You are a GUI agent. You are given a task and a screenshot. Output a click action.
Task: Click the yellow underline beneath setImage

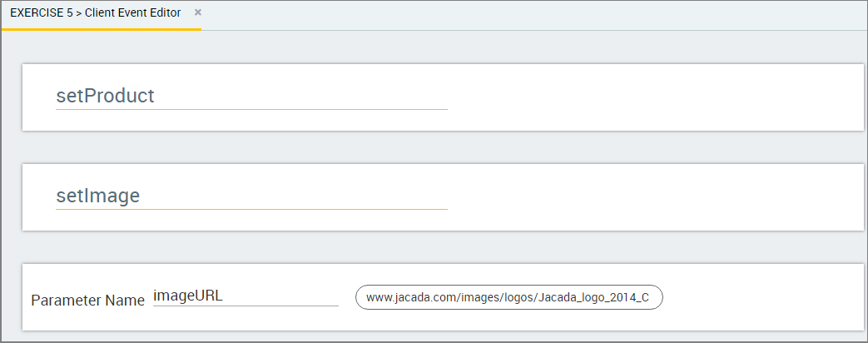pyautogui.click(x=251, y=210)
